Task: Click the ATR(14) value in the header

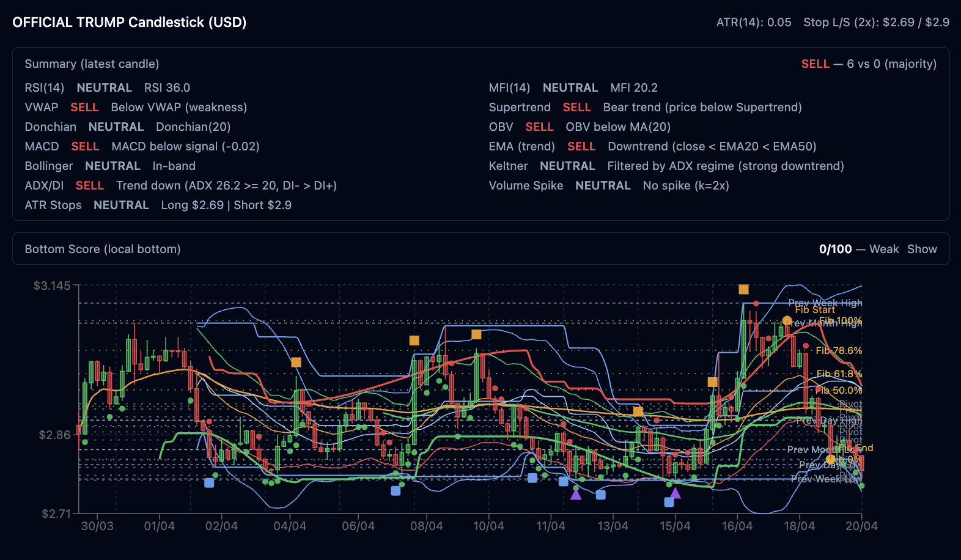Action: [753, 22]
